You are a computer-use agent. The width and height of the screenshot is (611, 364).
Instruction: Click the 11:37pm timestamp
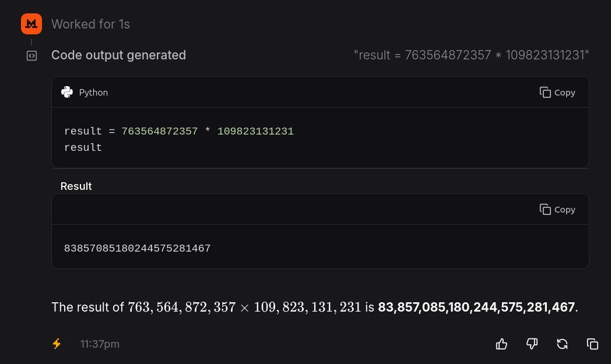click(x=100, y=344)
